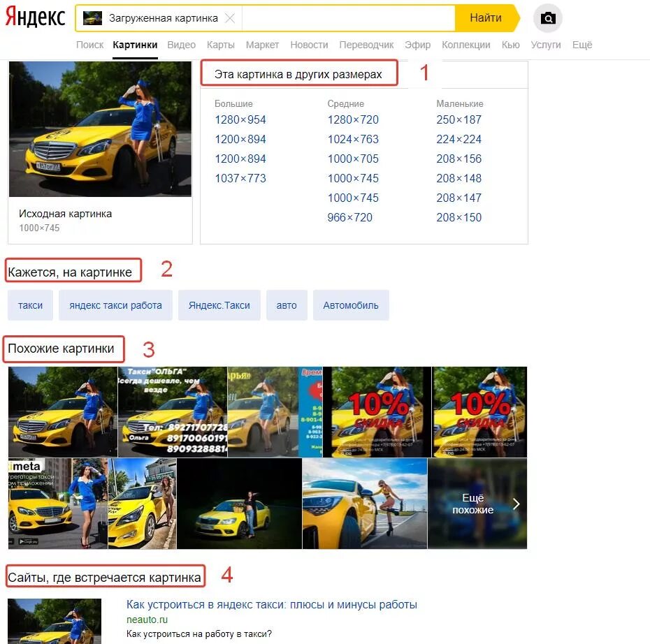Open the 1037×773 size link
The width and height of the screenshot is (650, 644).
coord(240,179)
